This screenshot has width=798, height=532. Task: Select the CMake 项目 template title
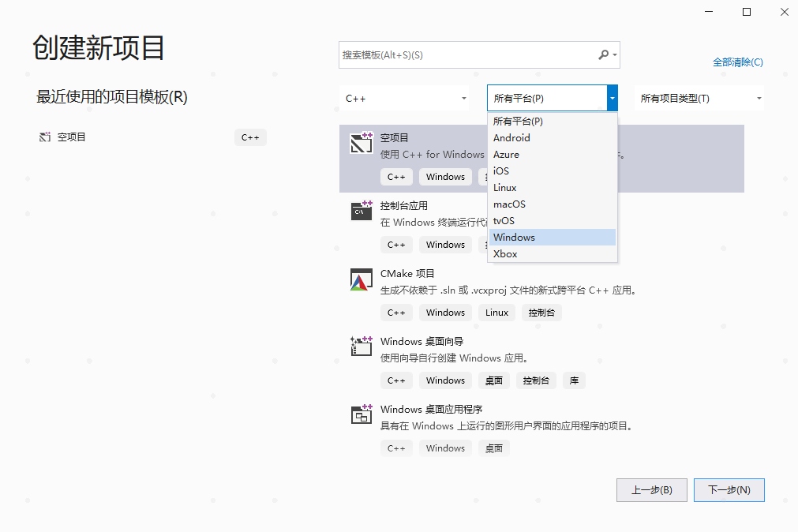407,273
